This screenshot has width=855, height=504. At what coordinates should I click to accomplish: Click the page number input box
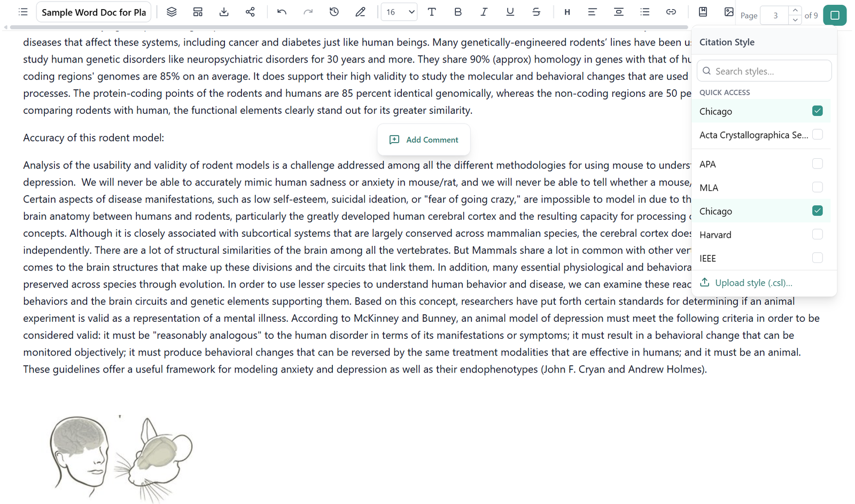tap(775, 15)
